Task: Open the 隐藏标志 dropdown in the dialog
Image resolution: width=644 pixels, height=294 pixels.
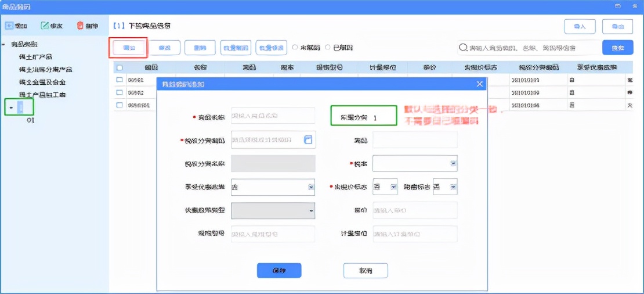Action: (453, 187)
